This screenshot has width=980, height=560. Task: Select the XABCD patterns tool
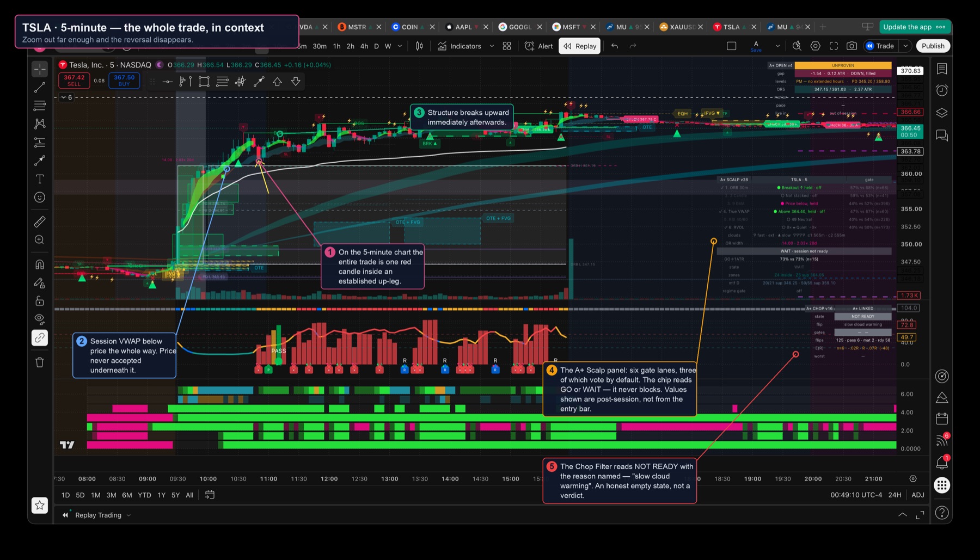pyautogui.click(x=40, y=124)
